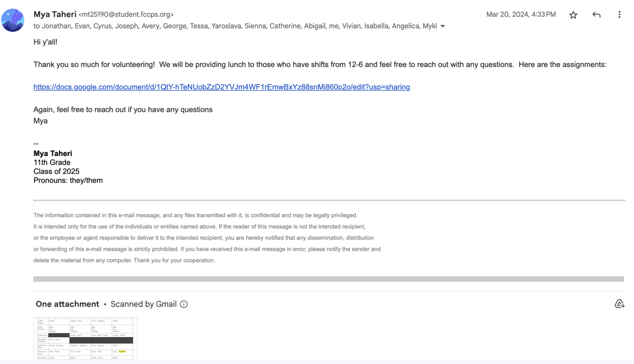Click recipient Angelica in the To line

[405, 26]
